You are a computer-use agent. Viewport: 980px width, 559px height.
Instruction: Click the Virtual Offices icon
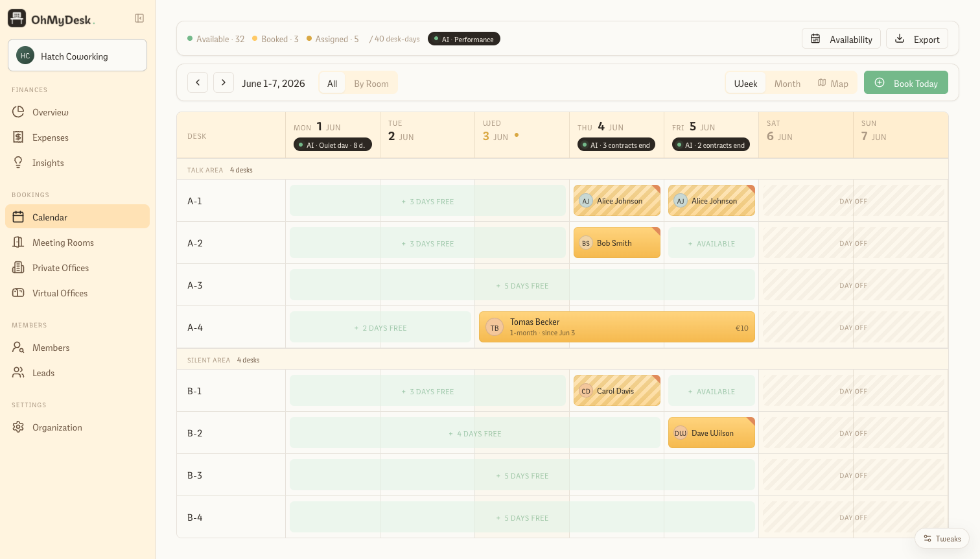coord(18,292)
